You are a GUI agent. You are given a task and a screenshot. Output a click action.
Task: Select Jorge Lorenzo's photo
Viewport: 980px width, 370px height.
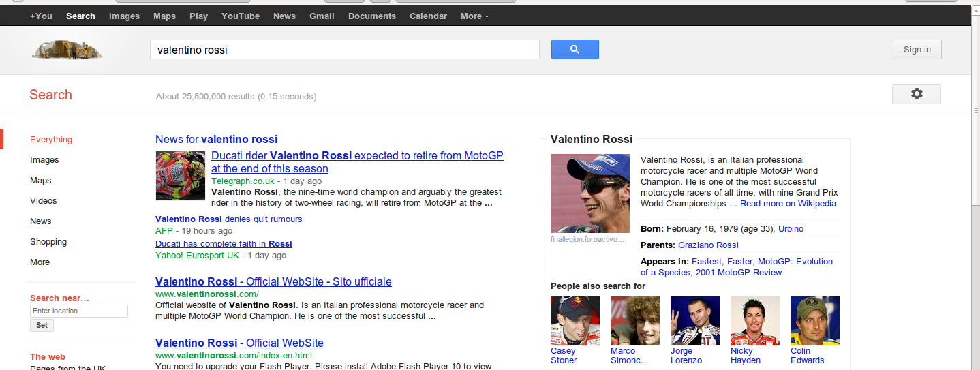pyautogui.click(x=695, y=321)
